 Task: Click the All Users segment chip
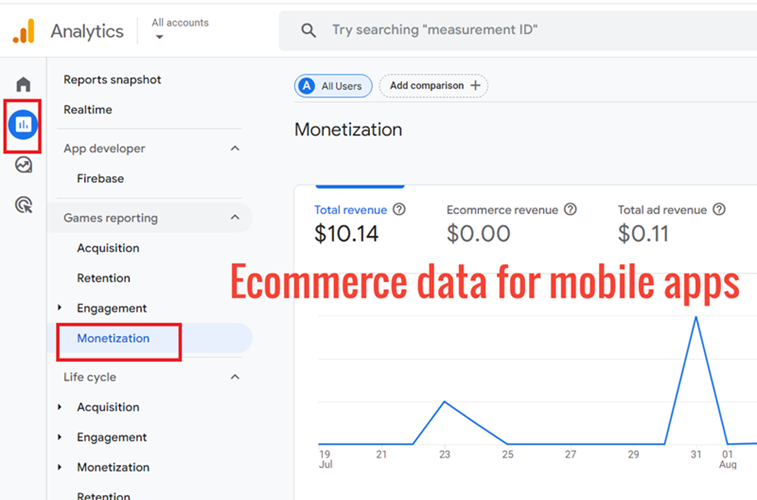333,86
